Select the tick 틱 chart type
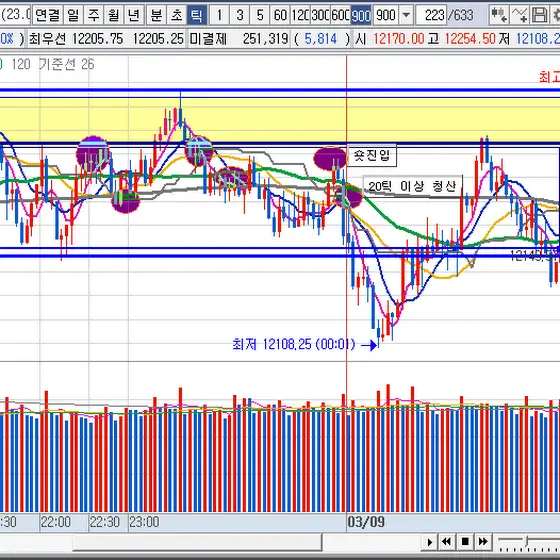Viewport: 560px width, 560px height. pyautogui.click(x=197, y=15)
